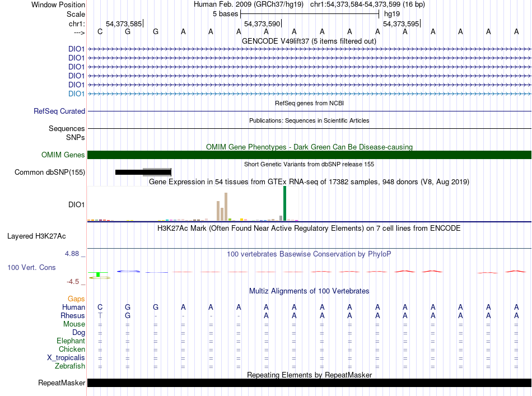The image size is (532, 396).
Task: Click the orange Gaps label
Action: [x=76, y=299]
